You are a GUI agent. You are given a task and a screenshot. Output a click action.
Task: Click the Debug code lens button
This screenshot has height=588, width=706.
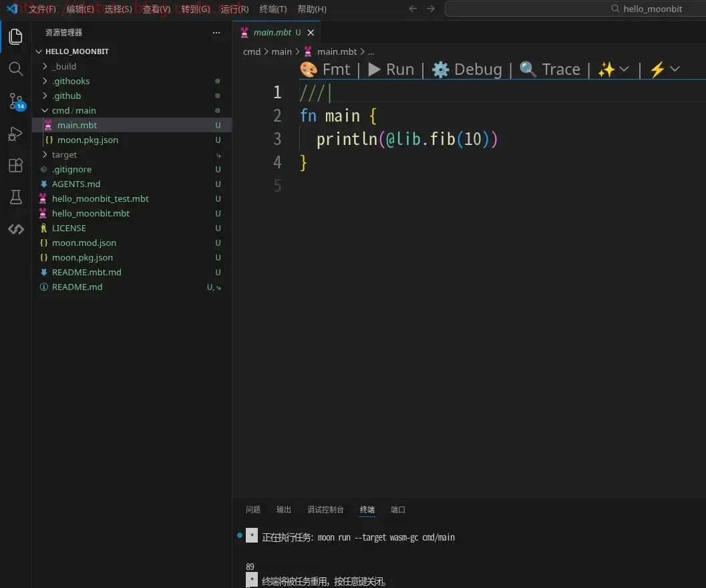point(467,69)
